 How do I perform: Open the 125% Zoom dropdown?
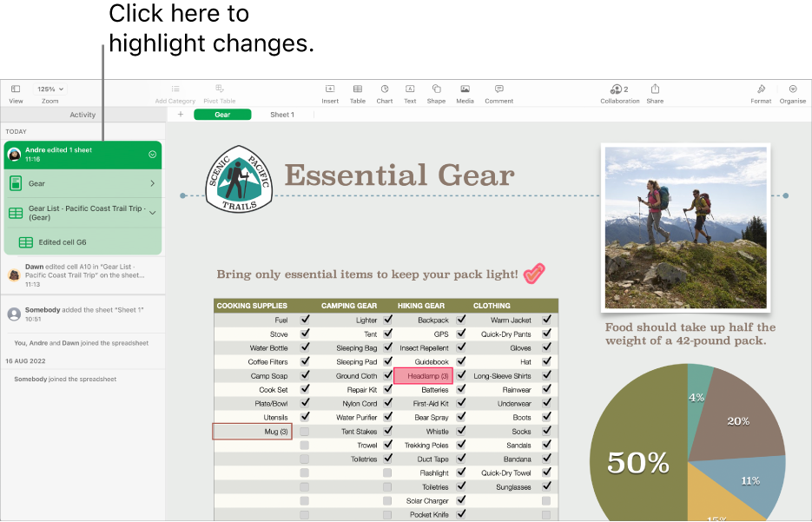[x=50, y=88]
